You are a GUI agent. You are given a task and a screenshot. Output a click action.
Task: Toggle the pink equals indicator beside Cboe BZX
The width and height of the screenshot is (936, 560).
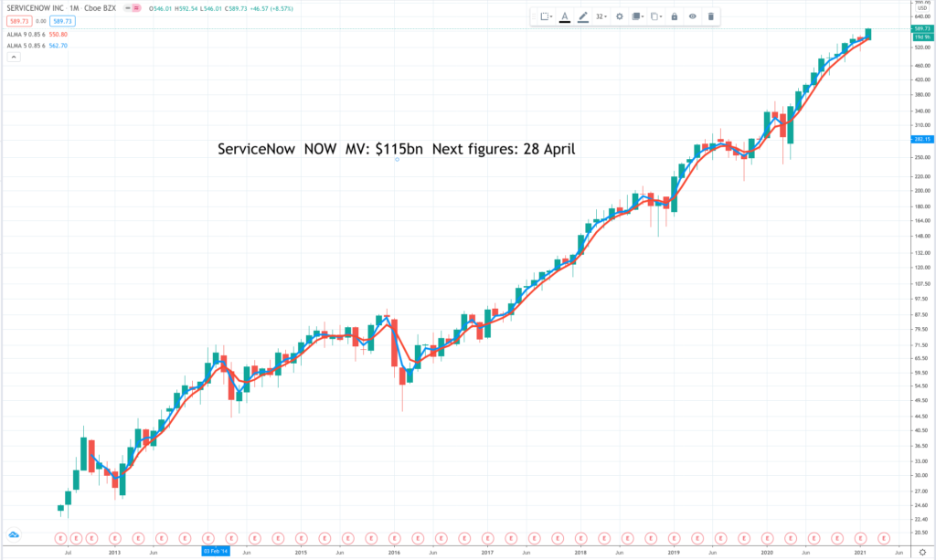click(137, 8)
